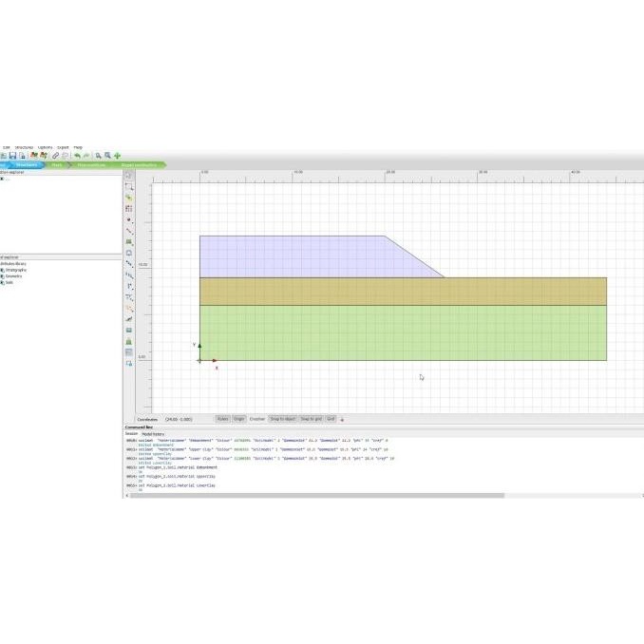
Task: Toggle Snap to grid
Action: click(311, 419)
